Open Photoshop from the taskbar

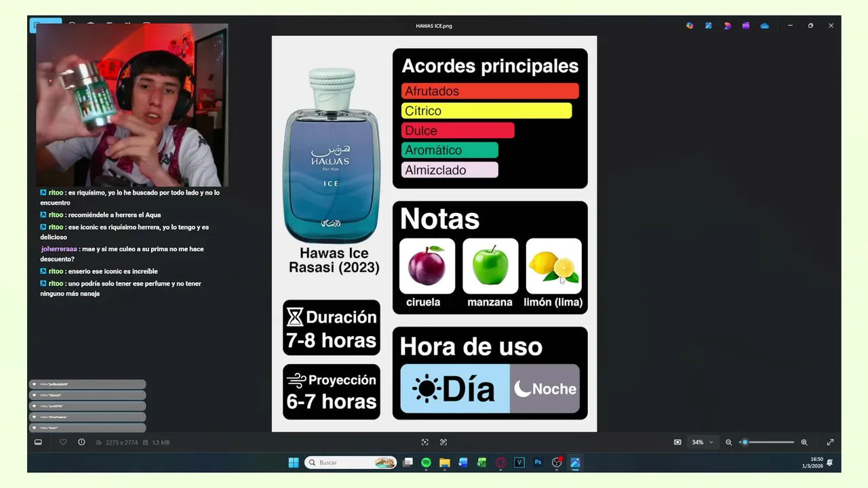[538, 462]
